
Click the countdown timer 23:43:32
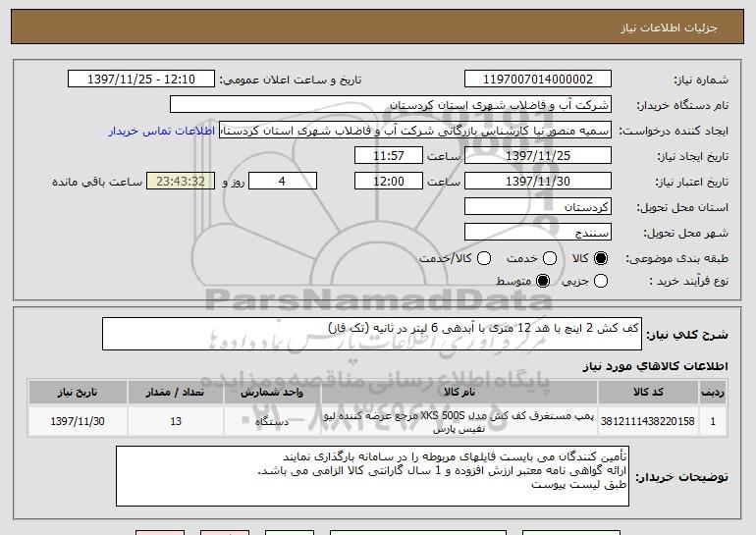[x=181, y=182]
